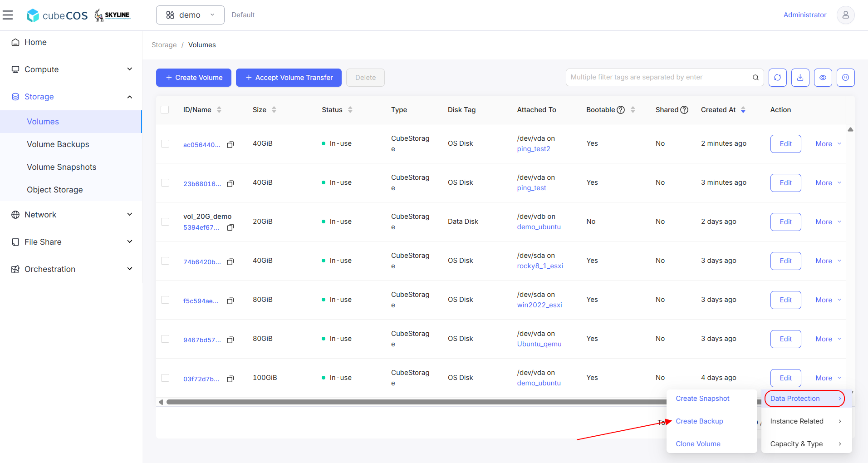Check the 03f72d7b volume row checkbox
The height and width of the screenshot is (463, 868).
[x=165, y=378]
